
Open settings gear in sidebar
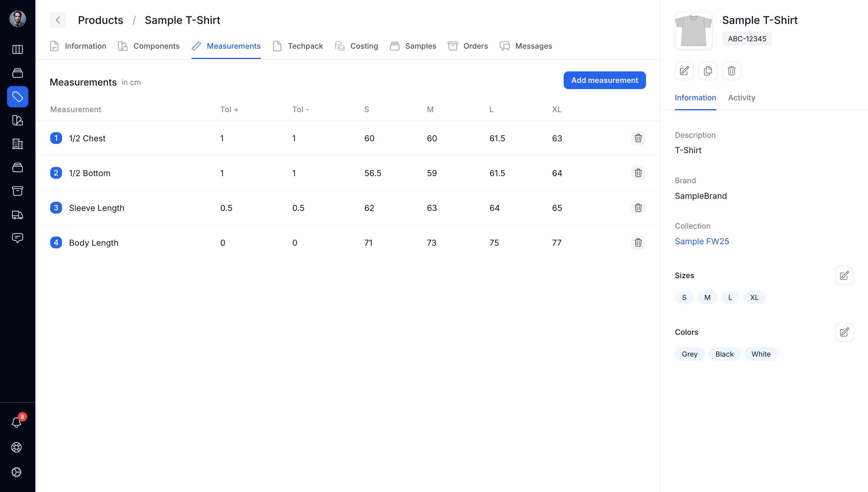[17, 472]
